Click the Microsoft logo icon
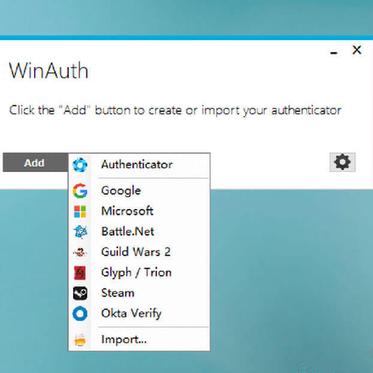The height and width of the screenshot is (373, 373). click(x=80, y=211)
